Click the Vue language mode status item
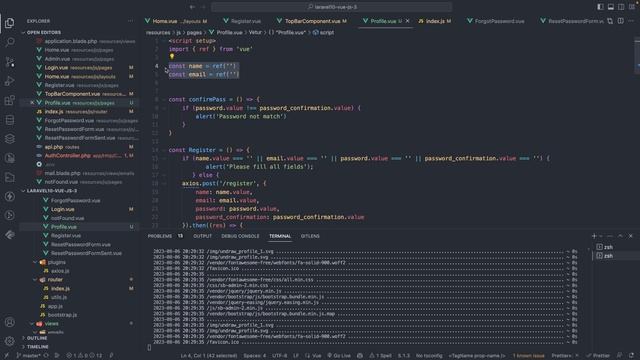The width and height of the screenshot is (640, 360). click(x=313, y=356)
